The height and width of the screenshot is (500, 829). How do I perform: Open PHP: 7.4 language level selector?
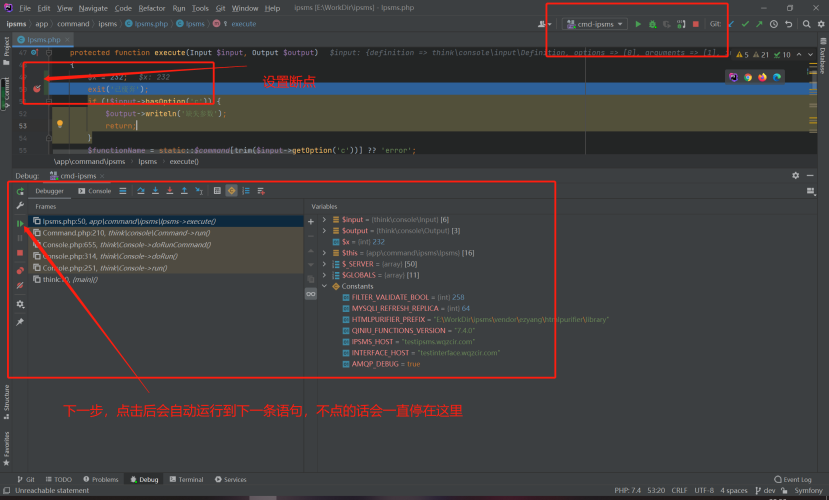627,490
